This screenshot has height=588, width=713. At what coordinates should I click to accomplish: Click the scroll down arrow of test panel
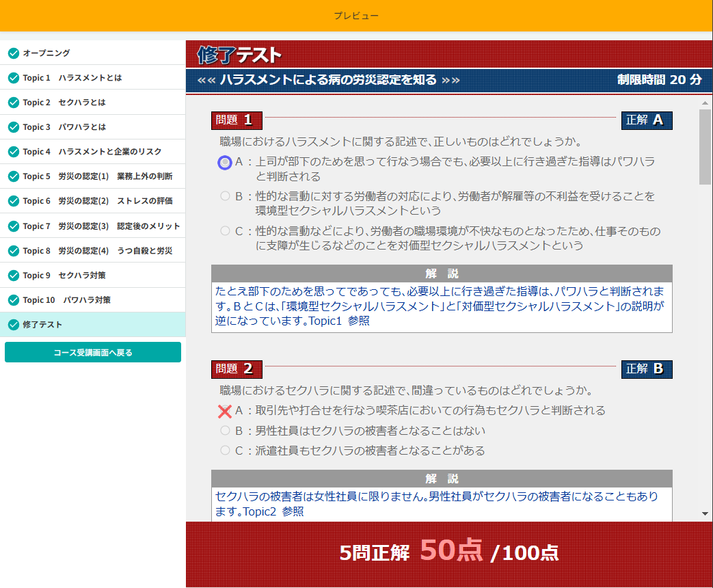[705, 513]
